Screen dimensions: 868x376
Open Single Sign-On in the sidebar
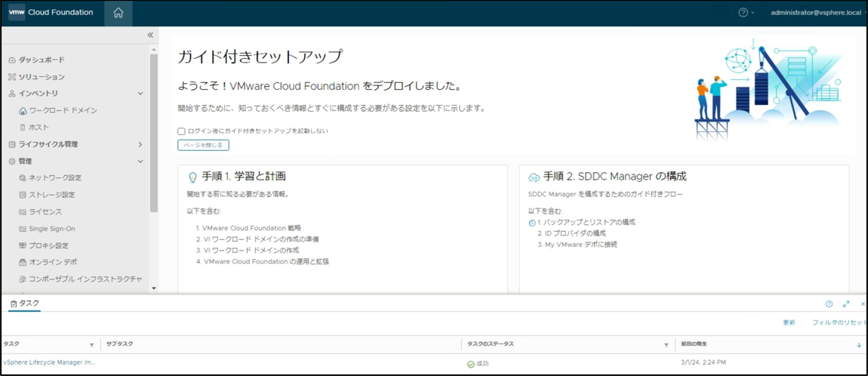click(51, 229)
